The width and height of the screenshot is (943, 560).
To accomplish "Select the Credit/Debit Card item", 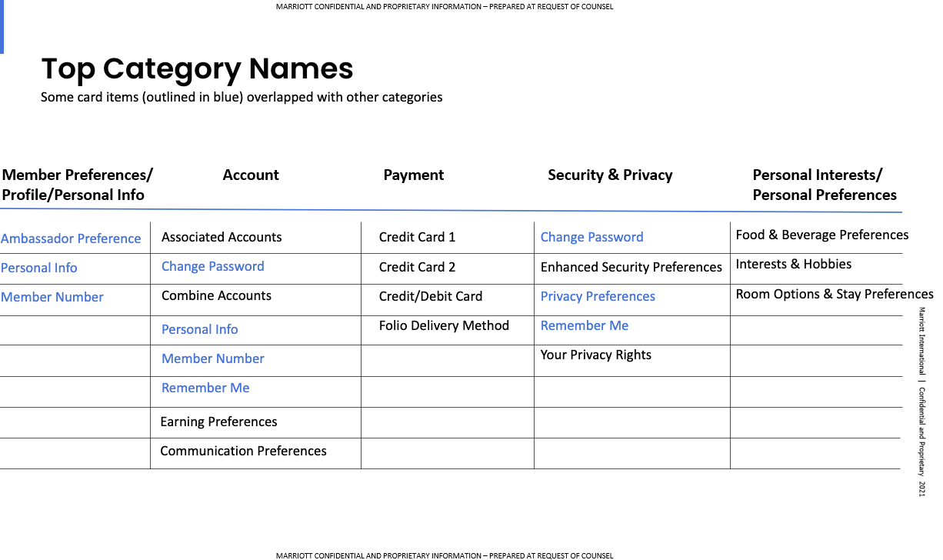I will coord(431,297).
